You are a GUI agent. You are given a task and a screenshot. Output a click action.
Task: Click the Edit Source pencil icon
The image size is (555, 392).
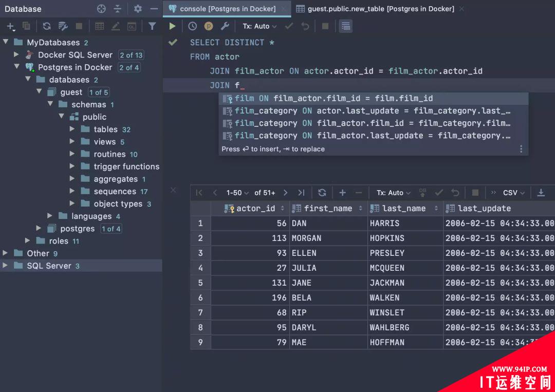pyautogui.click(x=116, y=26)
